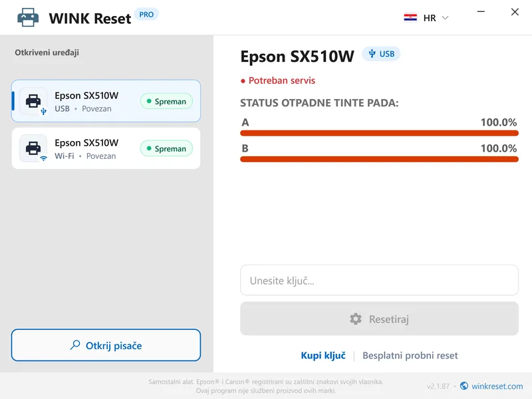This screenshot has width=532, height=399.
Task: Click the printer icon of the Wi-Fi Epson SX510W
Action: pos(33,148)
